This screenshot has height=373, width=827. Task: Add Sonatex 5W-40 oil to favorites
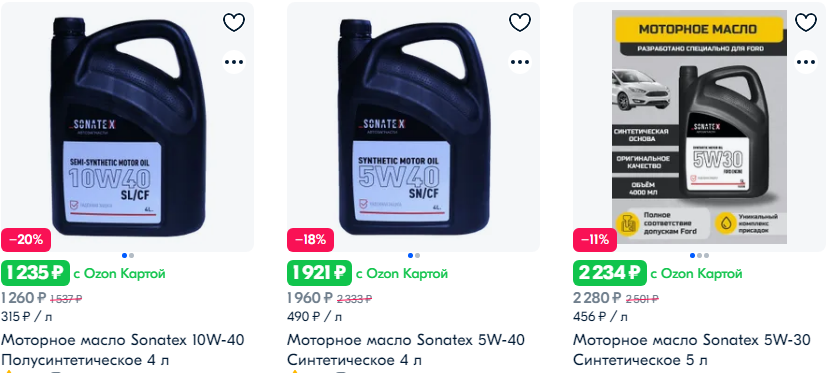[x=520, y=22]
